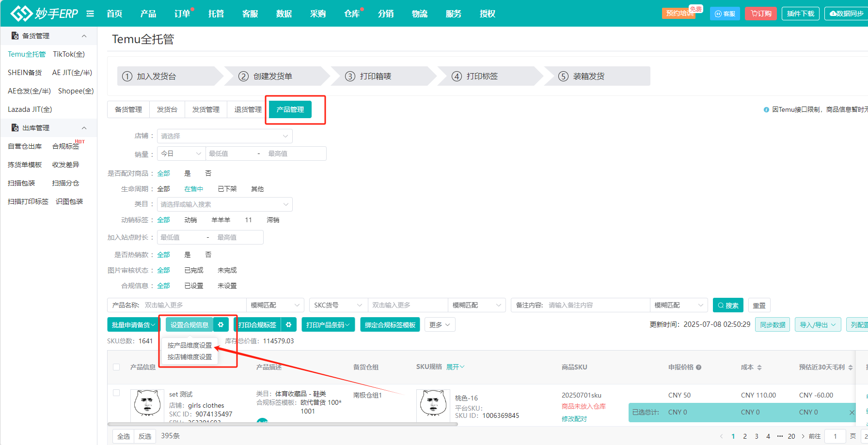Viewport: 868px width, 445px height.
Task: Click pagination ellipsis for more pages
Action: tap(780, 436)
